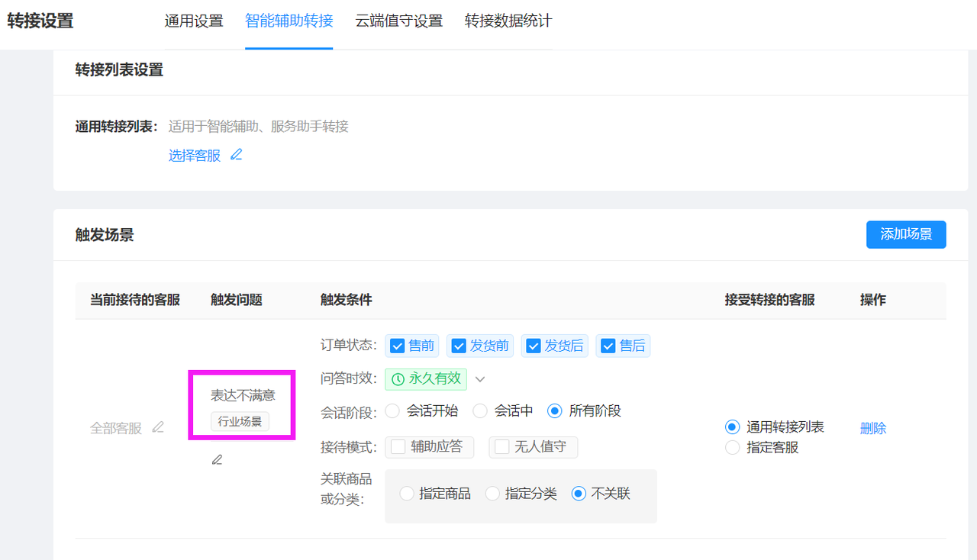Toggle the 发货后 checkbox
Viewport: 977px width, 560px height.
pos(534,346)
